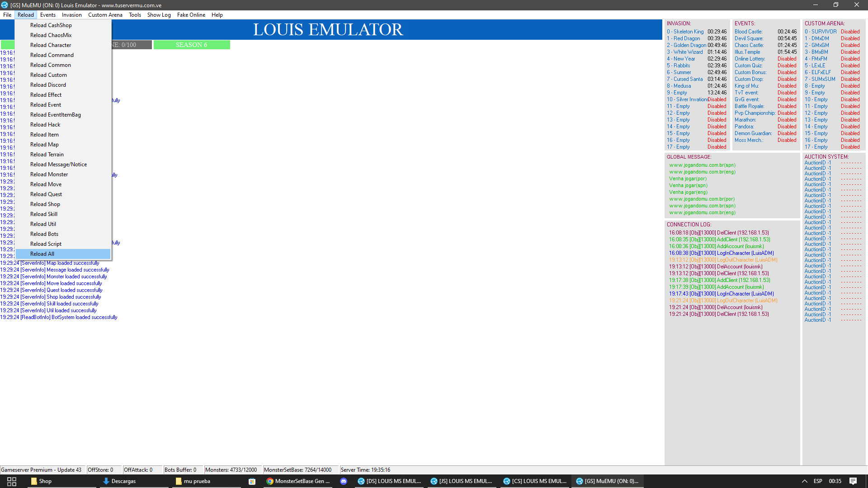
Task: Switch to the JS LOUIS MS EMUL window
Action: (x=462, y=481)
